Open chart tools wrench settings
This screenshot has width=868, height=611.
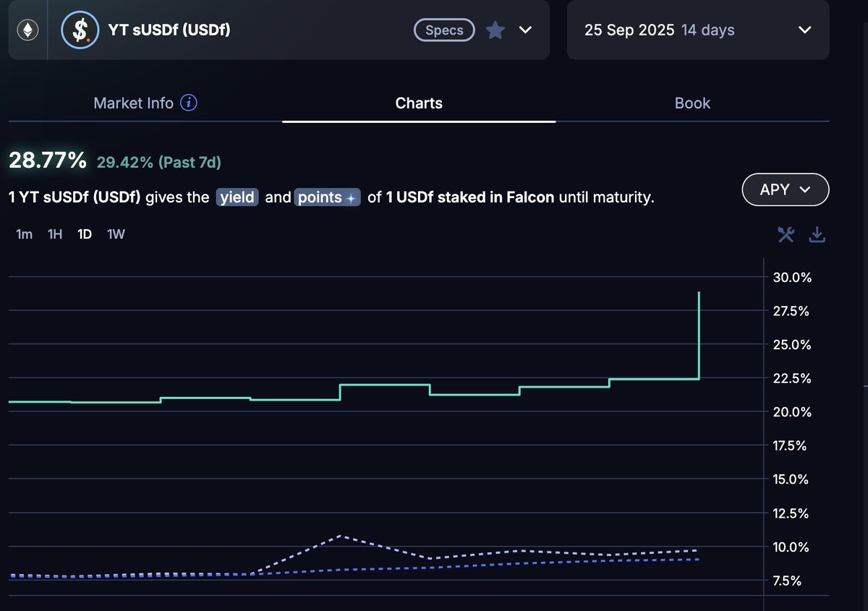point(786,234)
